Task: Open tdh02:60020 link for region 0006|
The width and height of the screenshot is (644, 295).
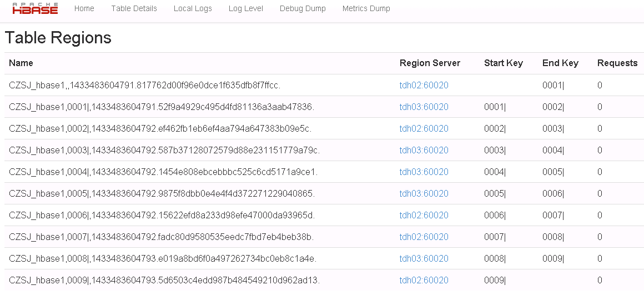Action: pyautogui.click(x=424, y=216)
